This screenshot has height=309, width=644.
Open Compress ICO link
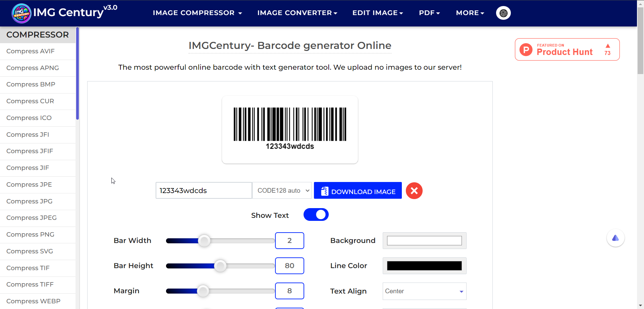click(x=29, y=118)
